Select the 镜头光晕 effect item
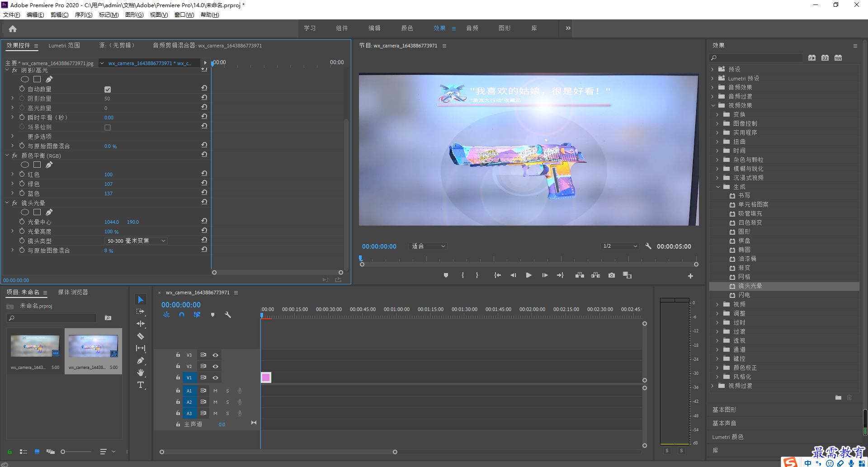 point(750,286)
